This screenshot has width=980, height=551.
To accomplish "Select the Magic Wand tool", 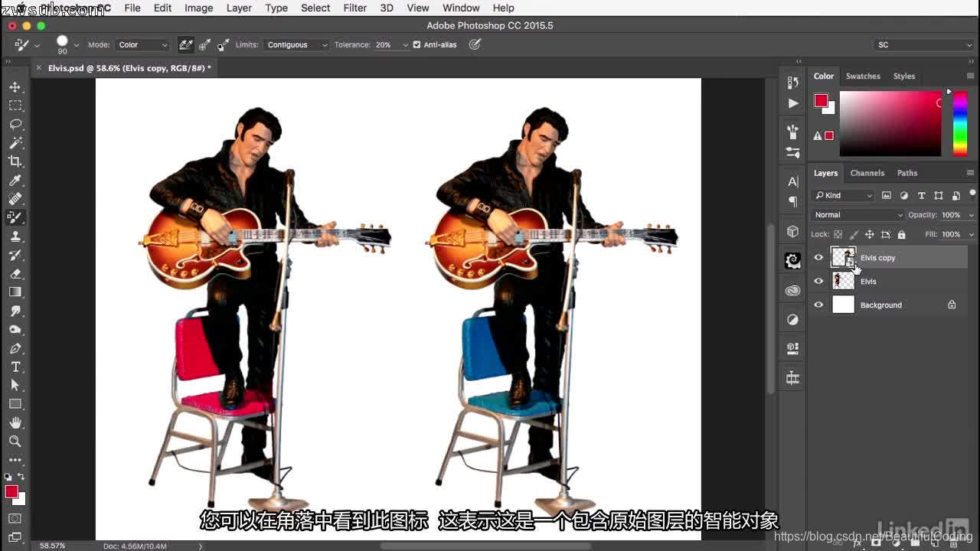I will click(15, 143).
